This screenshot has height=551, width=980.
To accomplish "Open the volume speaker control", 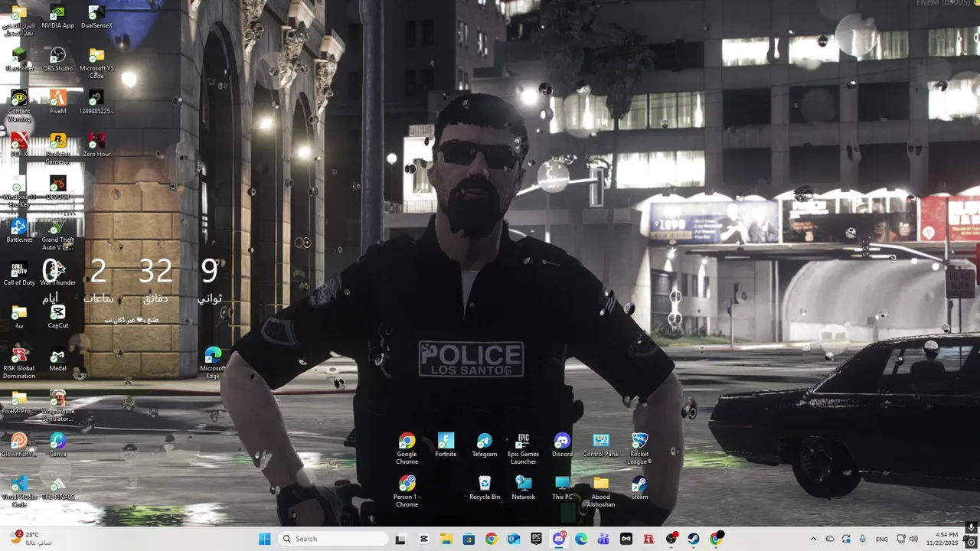I will pyautogui.click(x=913, y=539).
